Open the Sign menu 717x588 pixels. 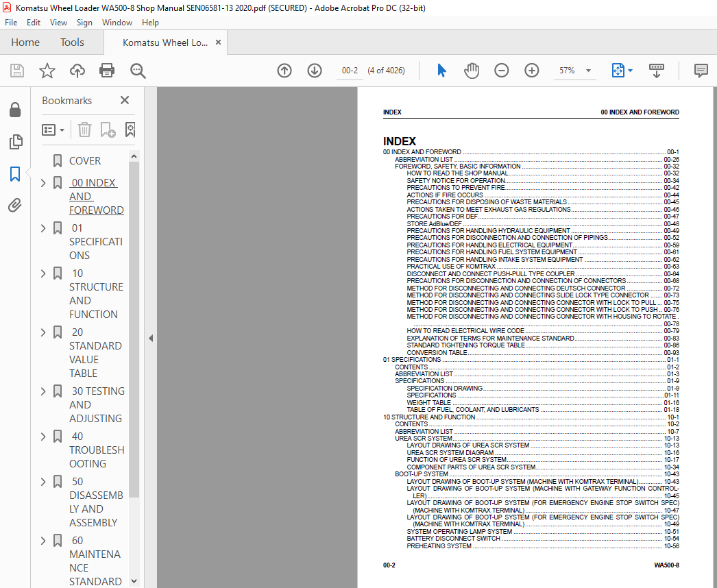84,23
